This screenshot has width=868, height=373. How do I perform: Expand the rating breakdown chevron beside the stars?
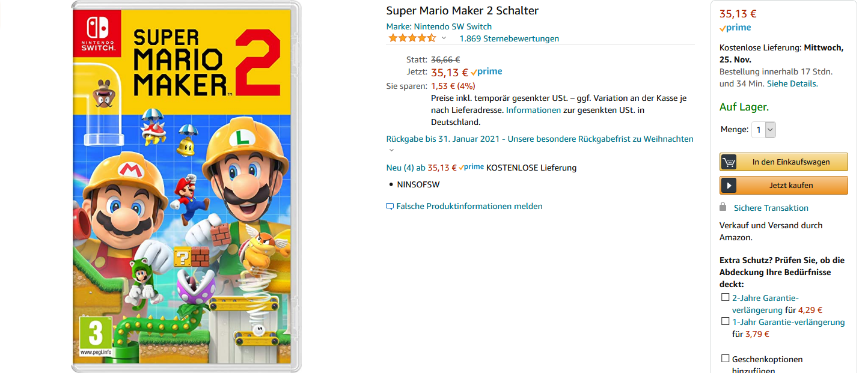[x=444, y=38]
